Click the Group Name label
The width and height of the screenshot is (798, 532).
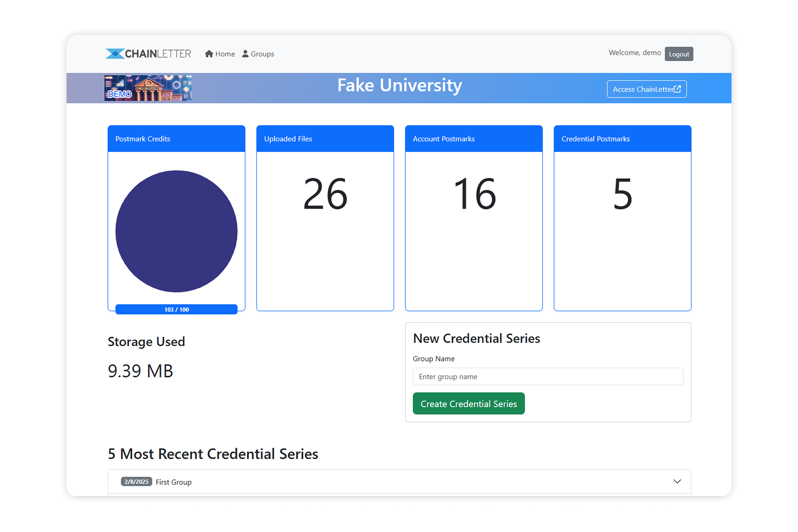(x=434, y=359)
